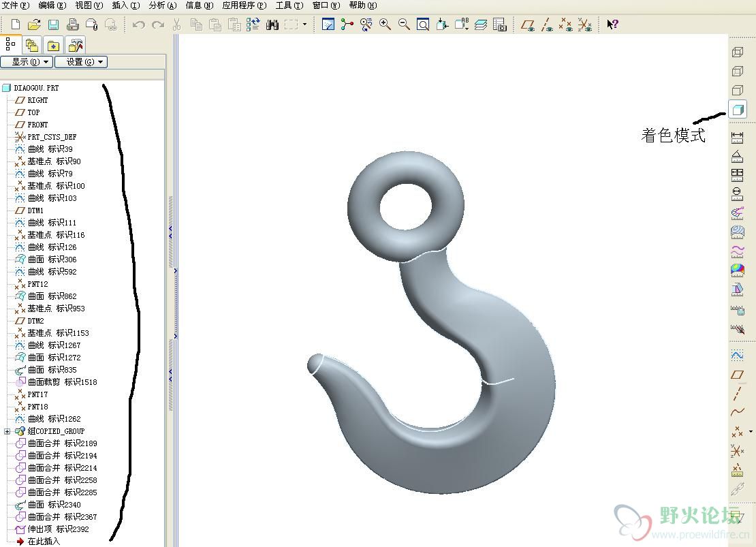This screenshot has width=756, height=547.
Task: Click the angle measurement analysis icon
Action: coord(737,156)
